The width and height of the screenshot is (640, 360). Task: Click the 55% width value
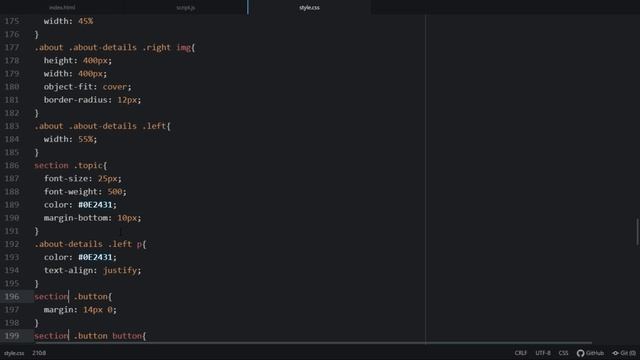point(86,139)
